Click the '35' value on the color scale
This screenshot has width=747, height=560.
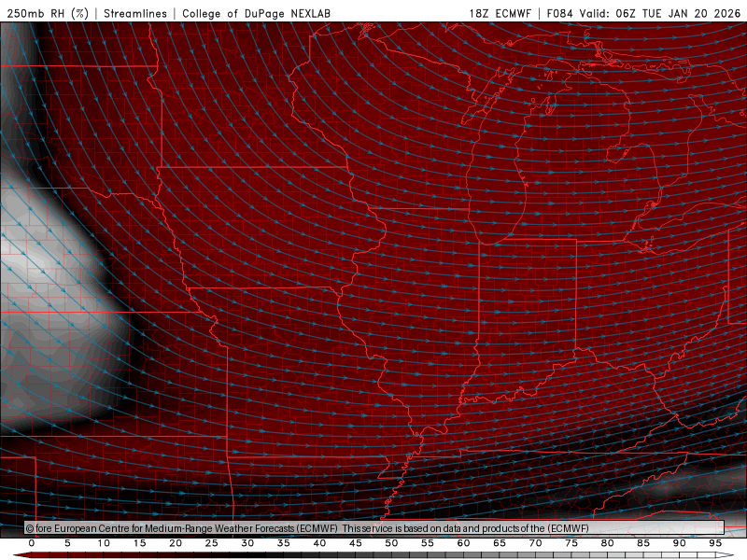click(284, 543)
